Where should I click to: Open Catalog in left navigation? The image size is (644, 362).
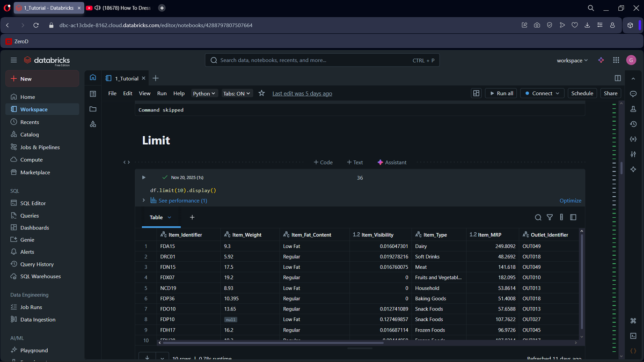tap(30, 135)
